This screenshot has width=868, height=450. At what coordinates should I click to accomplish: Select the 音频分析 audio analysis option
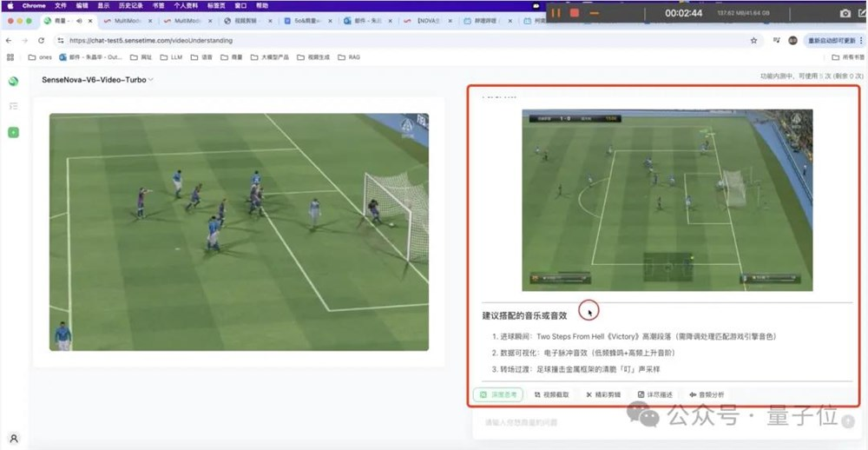[707, 395]
